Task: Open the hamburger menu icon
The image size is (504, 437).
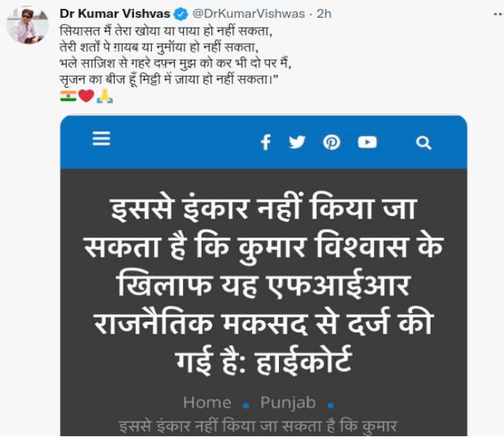Action: point(102,138)
